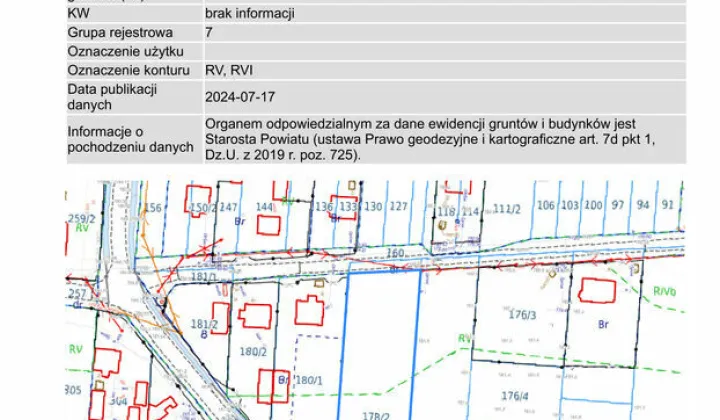The image size is (720, 420).
Task: Click the red building on parcel 180/2
Action: pos(253,317)
